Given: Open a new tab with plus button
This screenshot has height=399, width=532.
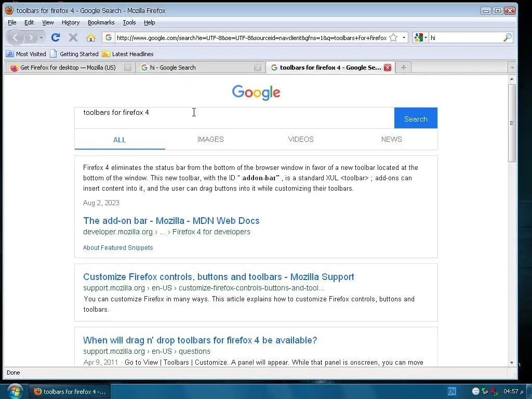Looking at the screenshot, I should point(403,68).
